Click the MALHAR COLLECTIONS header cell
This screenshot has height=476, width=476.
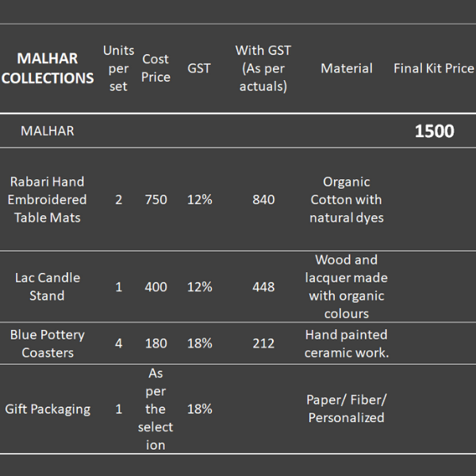[48, 68]
